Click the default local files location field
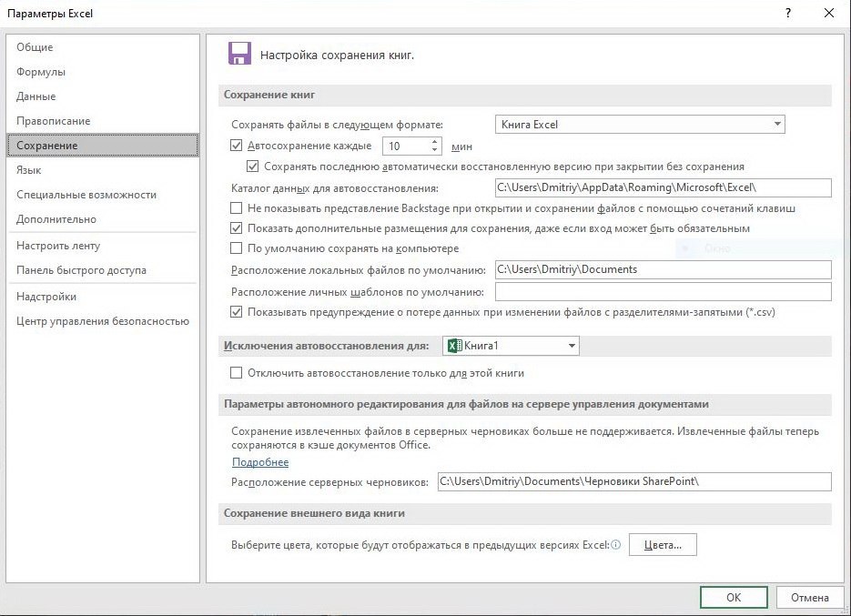The width and height of the screenshot is (851, 616). [x=664, y=269]
